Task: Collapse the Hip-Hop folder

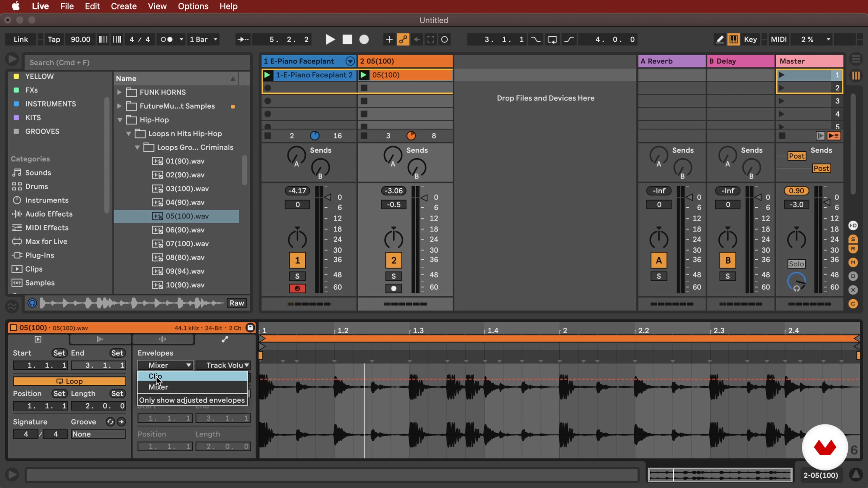Action: 120,120
